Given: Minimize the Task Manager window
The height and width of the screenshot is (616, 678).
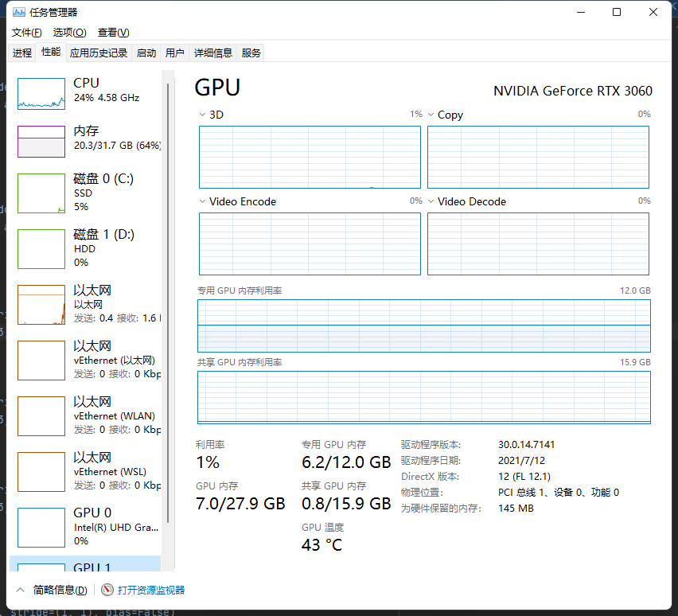Looking at the screenshot, I should coord(581,12).
